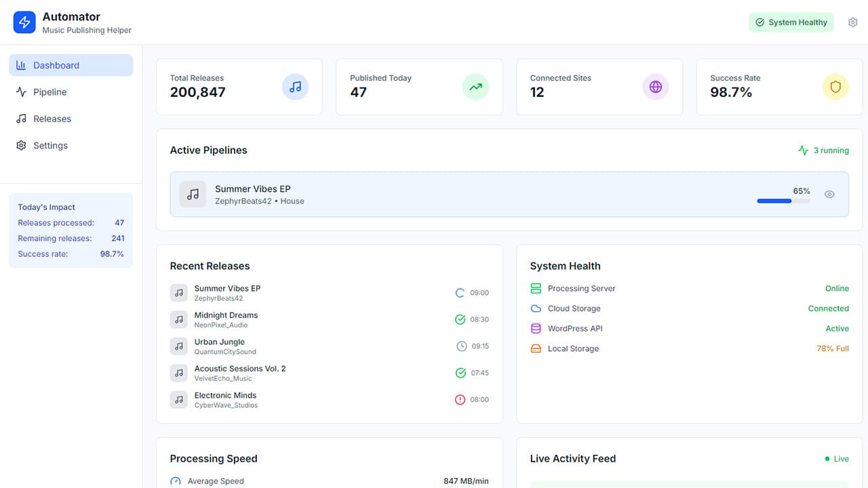868x488 pixels.
Task: Toggle the Live indicator on the Activity Feed
Action: tap(837, 458)
